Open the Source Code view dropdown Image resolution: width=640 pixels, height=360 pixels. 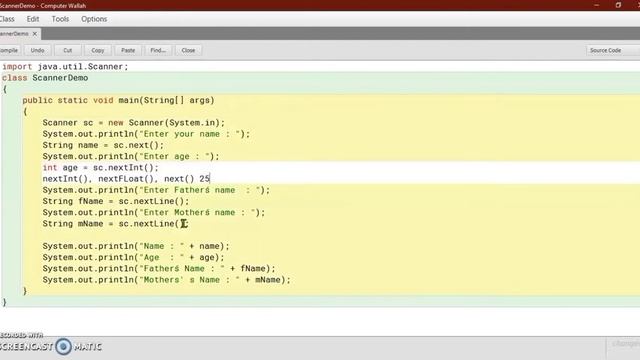pos(612,50)
